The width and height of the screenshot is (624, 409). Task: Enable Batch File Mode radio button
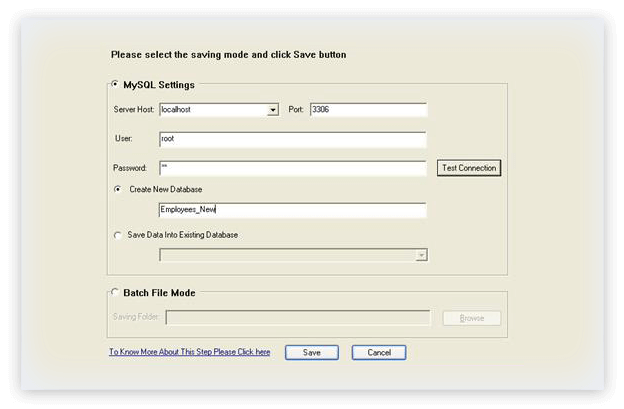[x=115, y=292]
